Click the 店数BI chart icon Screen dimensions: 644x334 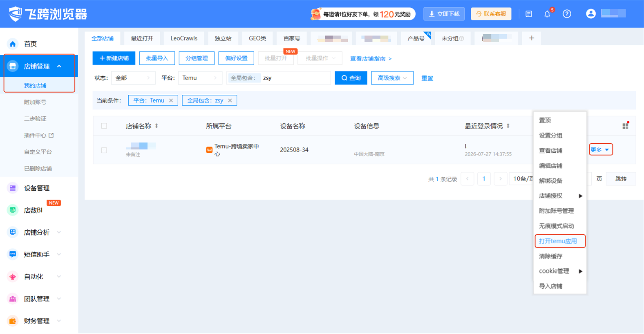pyautogui.click(x=13, y=210)
